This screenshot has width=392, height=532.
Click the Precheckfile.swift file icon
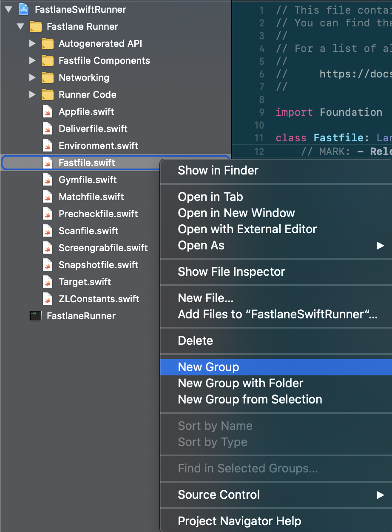click(x=48, y=214)
